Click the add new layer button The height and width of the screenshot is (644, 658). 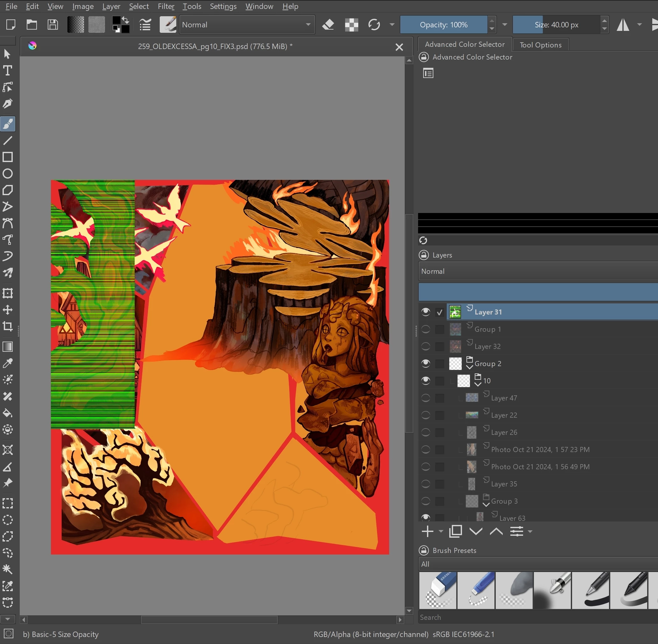pos(427,531)
